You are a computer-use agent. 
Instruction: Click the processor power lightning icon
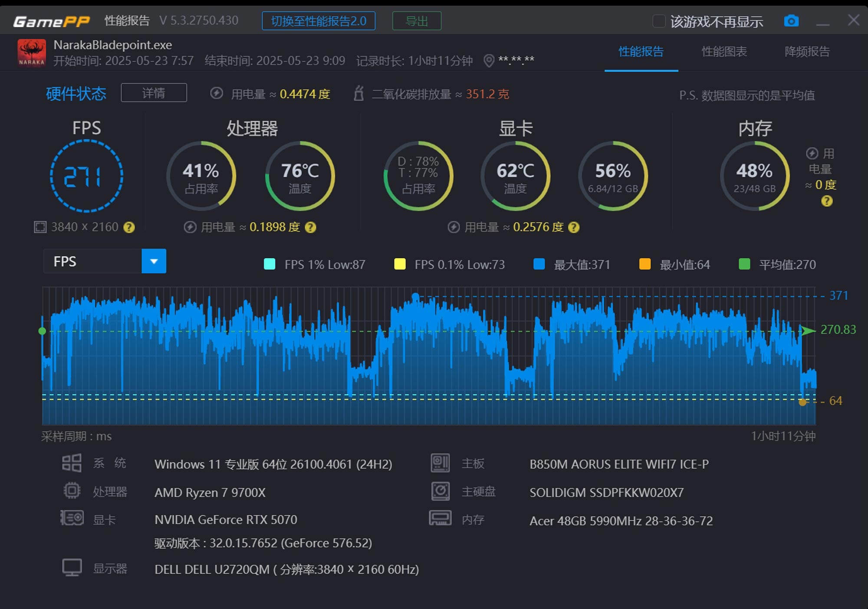coord(190,227)
